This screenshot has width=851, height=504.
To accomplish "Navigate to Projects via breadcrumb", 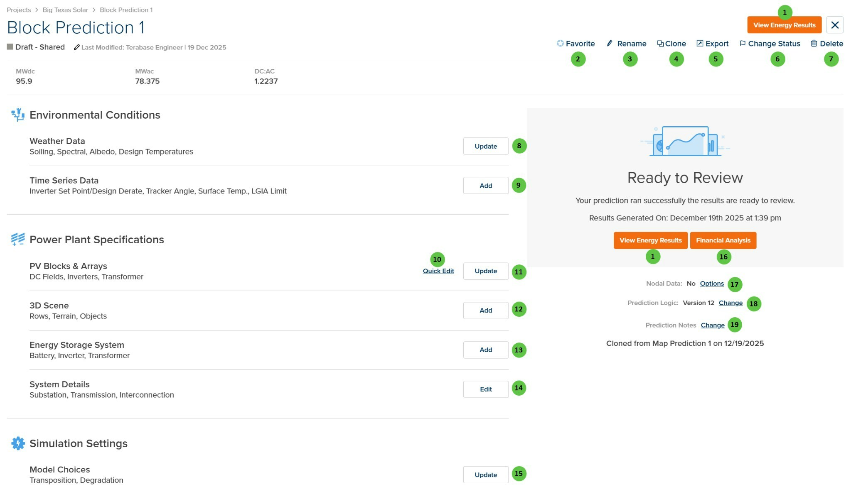I will (x=19, y=10).
